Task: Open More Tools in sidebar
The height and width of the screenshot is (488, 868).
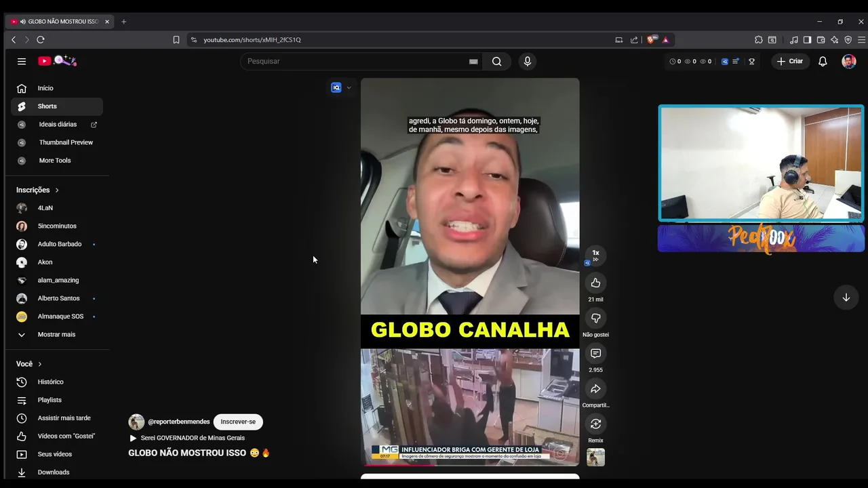Action: (57, 161)
